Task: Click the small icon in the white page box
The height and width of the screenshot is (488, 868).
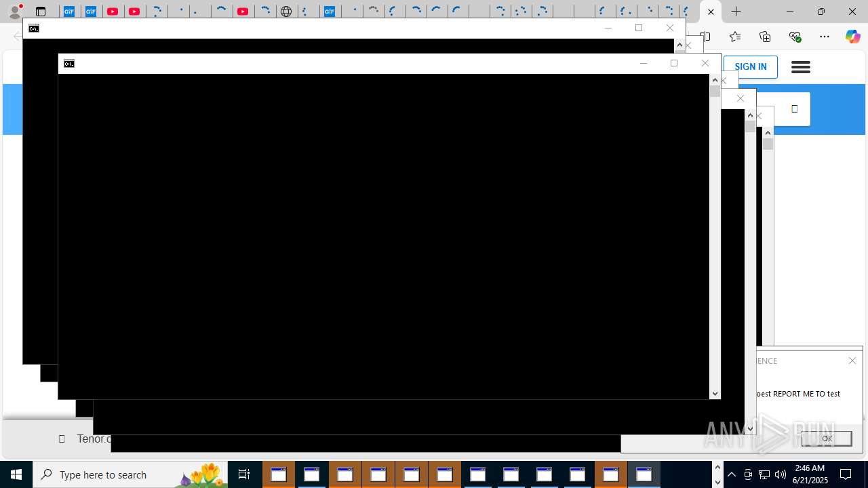Action: click(x=795, y=109)
